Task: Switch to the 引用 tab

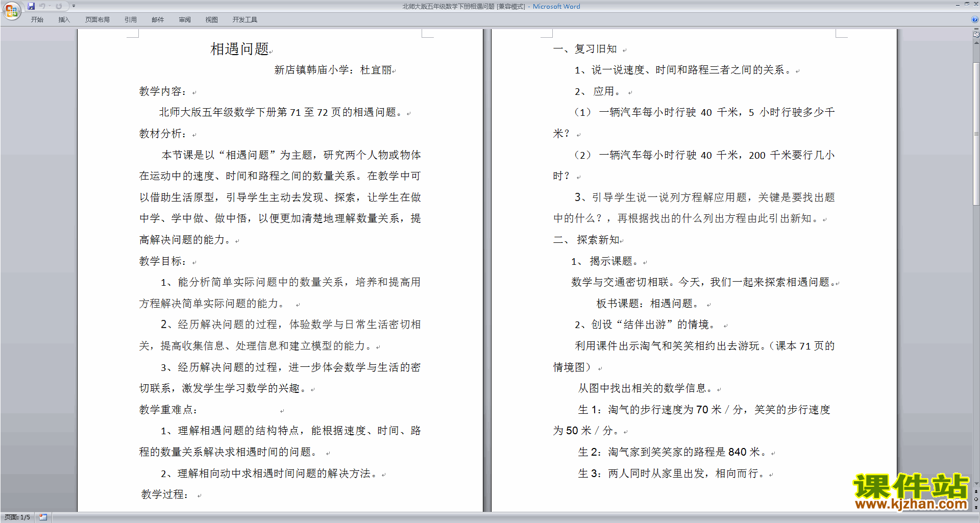Action: (131, 20)
